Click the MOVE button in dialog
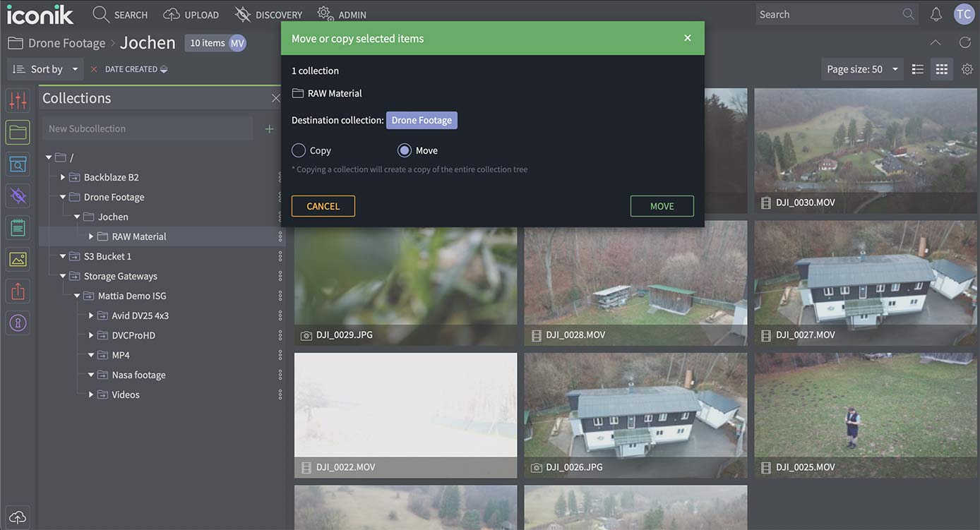The width and height of the screenshot is (980, 530). tap(662, 206)
